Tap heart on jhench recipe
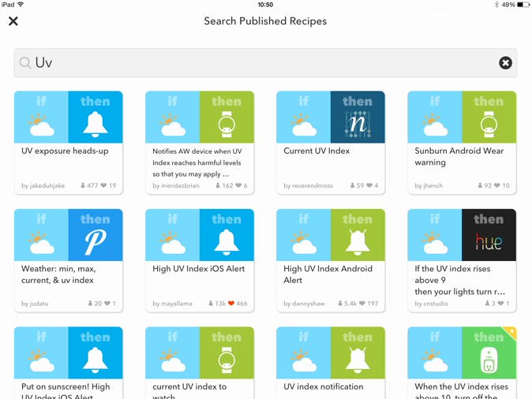Image resolution: width=532 pixels, height=399 pixels. (x=497, y=185)
